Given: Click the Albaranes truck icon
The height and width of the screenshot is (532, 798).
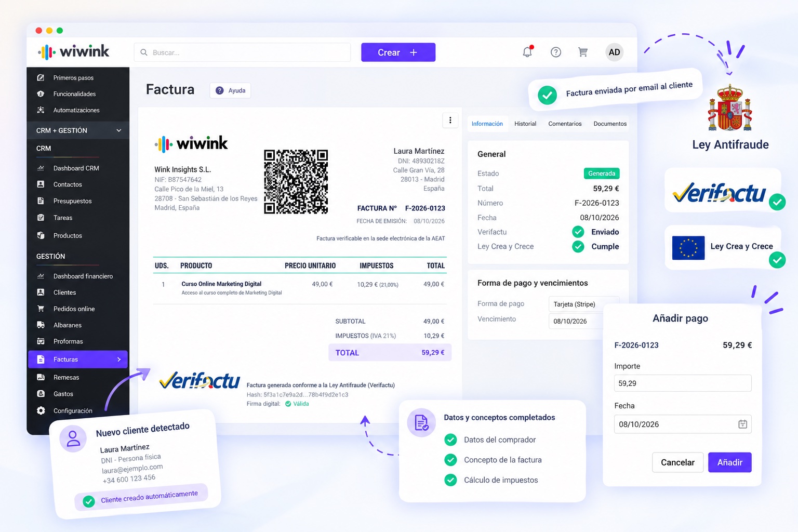Looking at the screenshot, I should click(x=41, y=325).
